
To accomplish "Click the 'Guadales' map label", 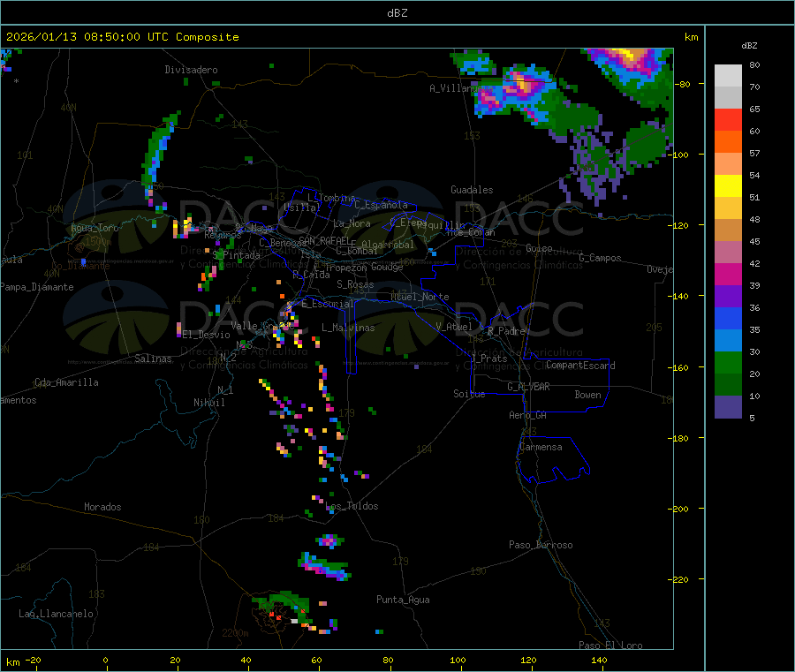I will point(472,190).
